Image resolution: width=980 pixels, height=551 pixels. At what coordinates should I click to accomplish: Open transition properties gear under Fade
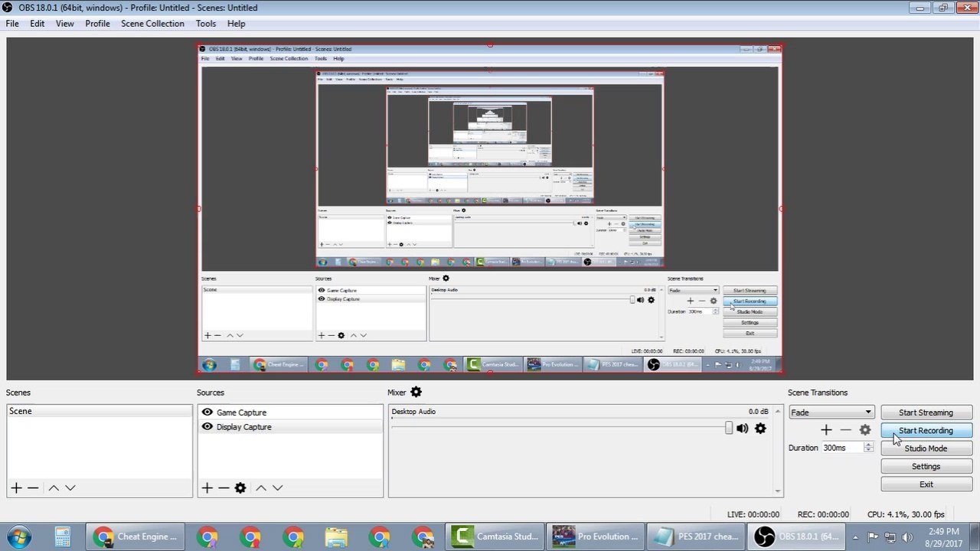[x=865, y=430]
